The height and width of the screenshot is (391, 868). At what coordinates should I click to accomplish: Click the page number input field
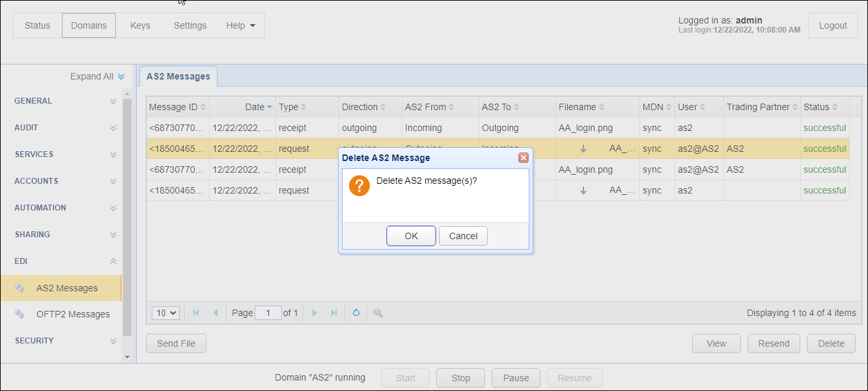click(x=268, y=313)
